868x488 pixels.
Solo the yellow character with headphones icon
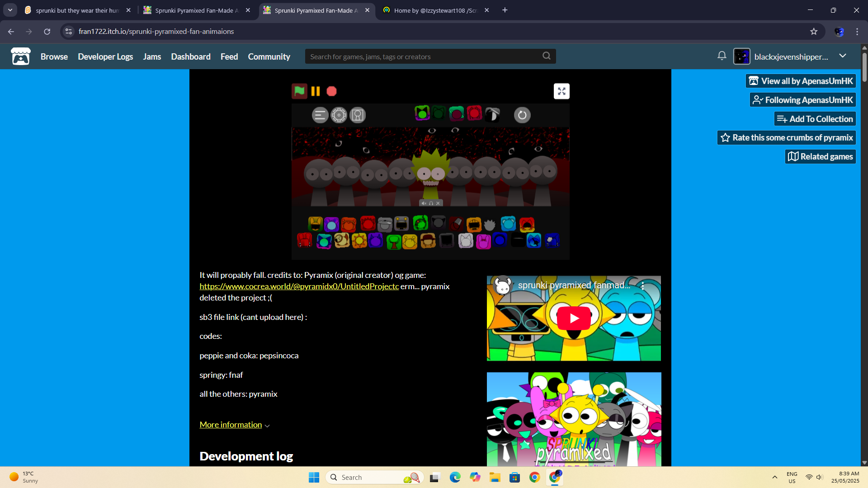tap(431, 203)
